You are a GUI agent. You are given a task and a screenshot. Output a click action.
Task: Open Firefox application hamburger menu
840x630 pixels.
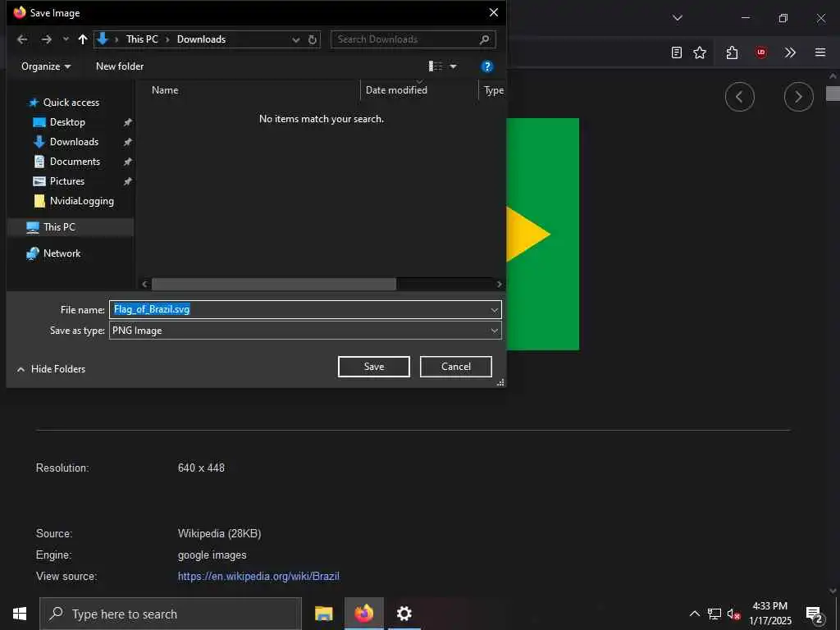(820, 52)
